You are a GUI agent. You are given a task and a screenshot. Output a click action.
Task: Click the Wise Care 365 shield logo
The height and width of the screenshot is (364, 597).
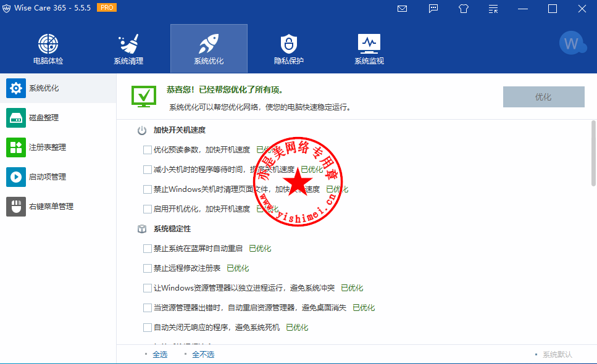pyautogui.click(x=6, y=9)
